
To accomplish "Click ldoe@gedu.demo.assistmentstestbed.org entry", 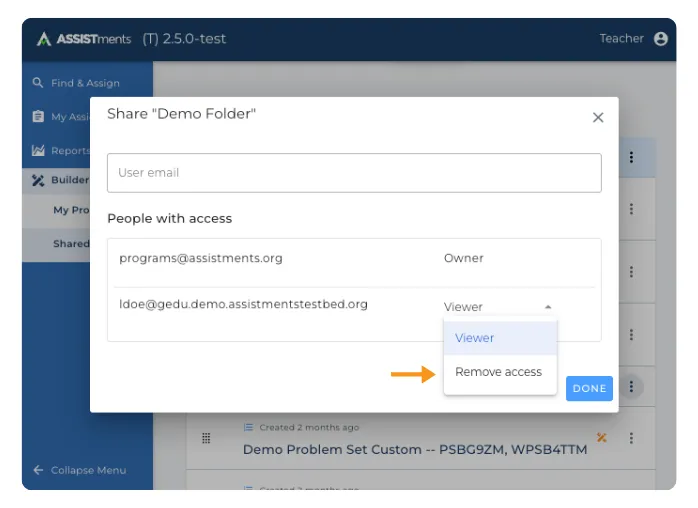I will coord(243,305).
